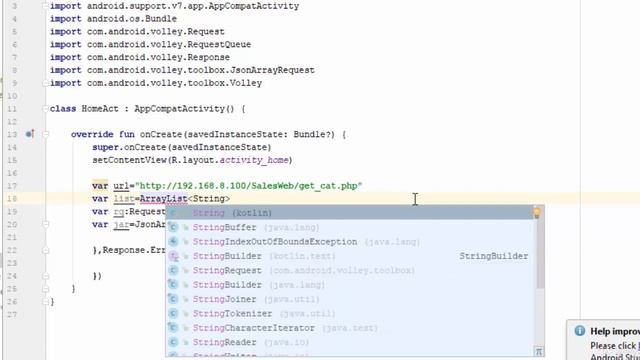Click the lightbulb quick-fix icon in the popup
This screenshot has height=360, width=640.
[x=537, y=212]
